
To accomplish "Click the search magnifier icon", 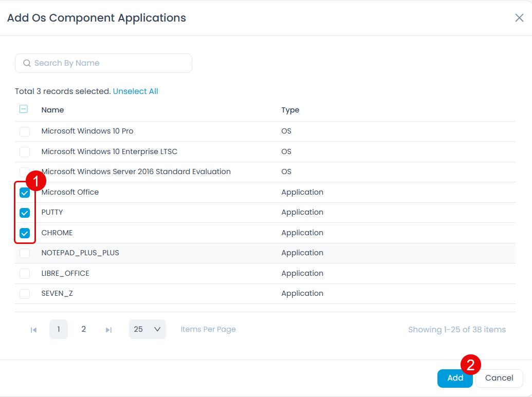I will click(x=27, y=63).
